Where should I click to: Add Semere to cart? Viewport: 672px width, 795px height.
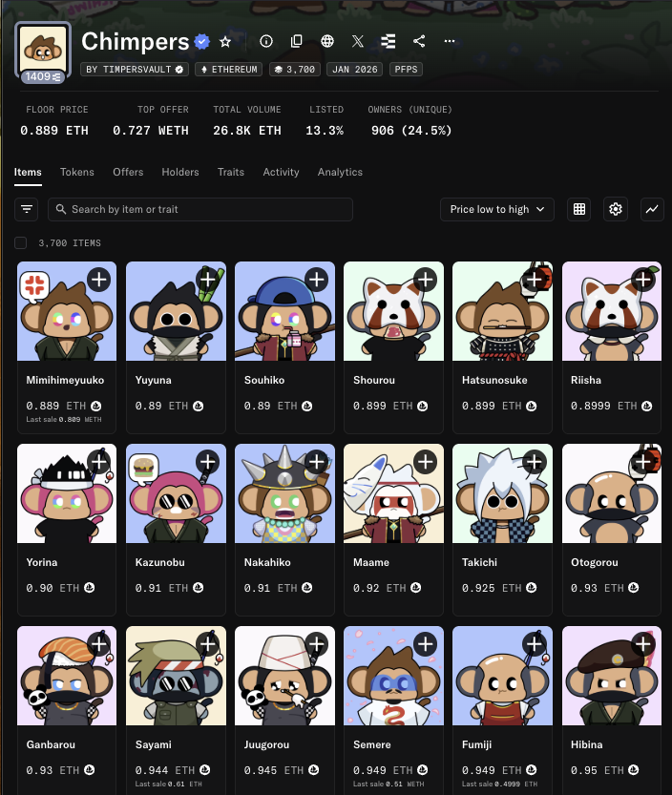[426, 644]
